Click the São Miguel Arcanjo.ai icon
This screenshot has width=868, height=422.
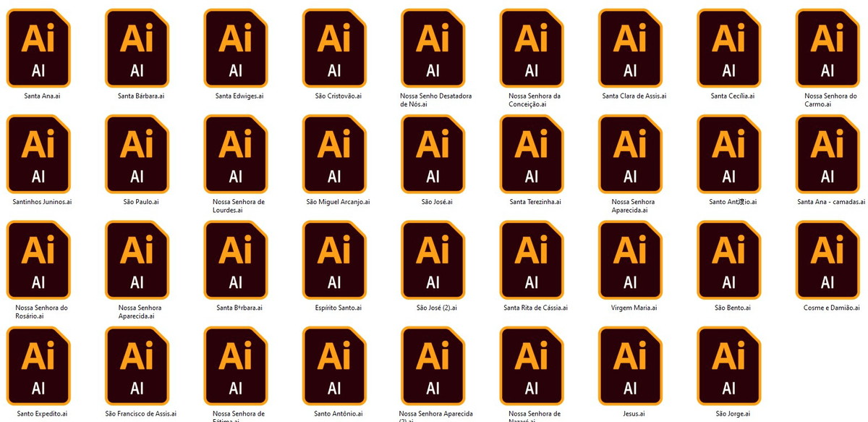(334, 154)
